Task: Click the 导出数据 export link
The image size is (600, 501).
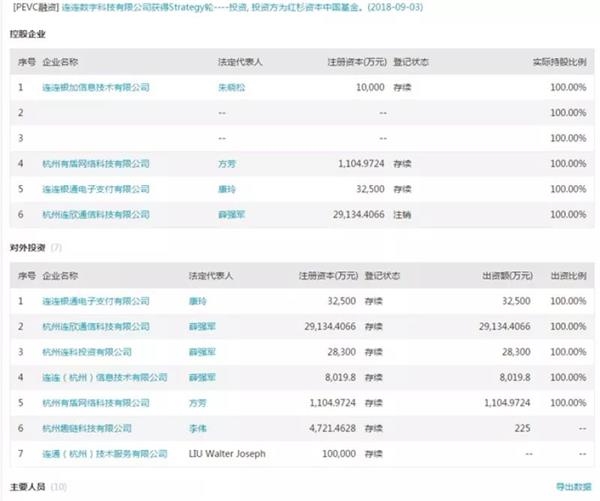Action: pos(573,487)
